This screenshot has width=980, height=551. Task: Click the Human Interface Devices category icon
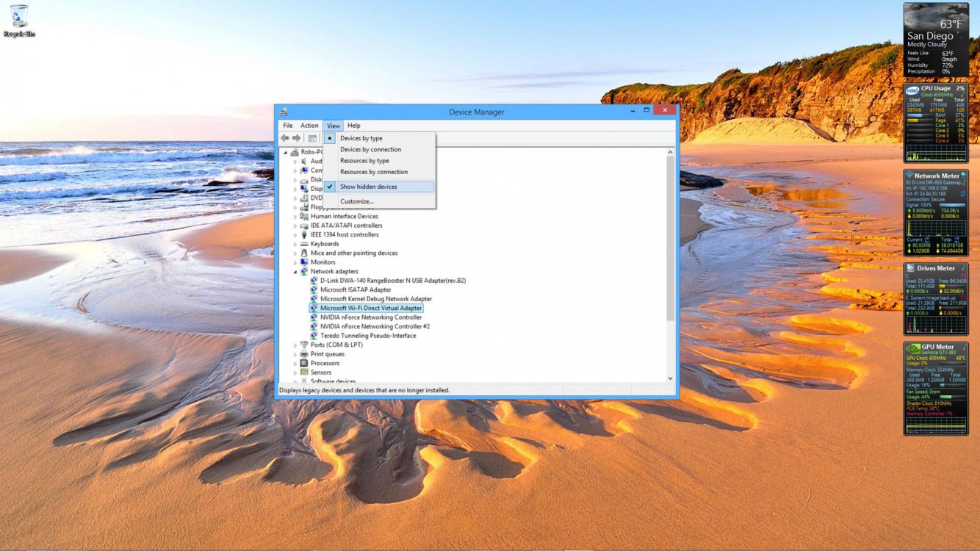pos(304,216)
